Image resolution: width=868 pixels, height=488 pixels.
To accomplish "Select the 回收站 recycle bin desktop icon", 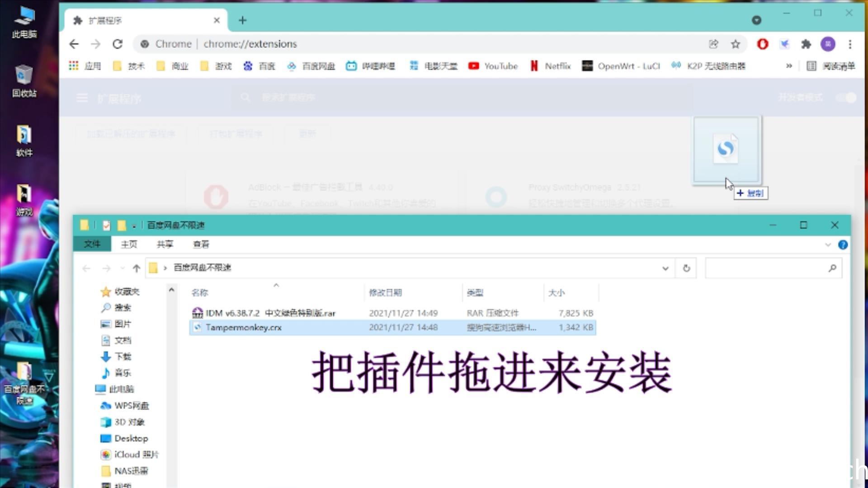I will coord(24,81).
